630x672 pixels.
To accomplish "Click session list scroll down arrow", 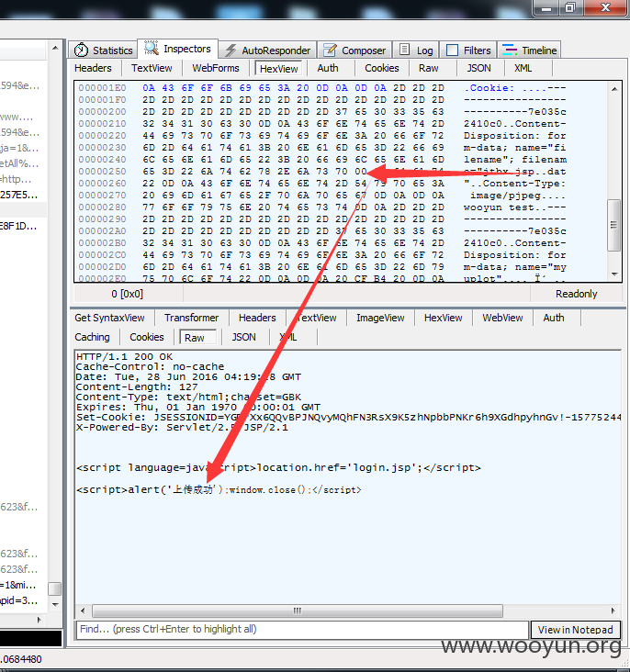I will (55, 604).
